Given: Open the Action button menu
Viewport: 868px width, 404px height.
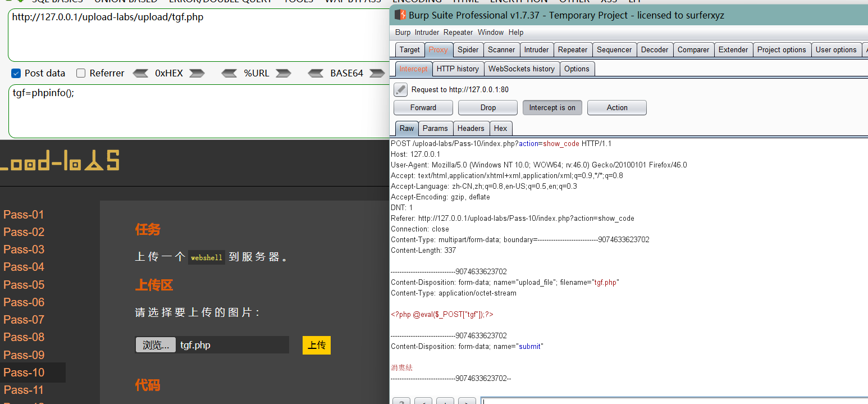Looking at the screenshot, I should click(x=617, y=107).
